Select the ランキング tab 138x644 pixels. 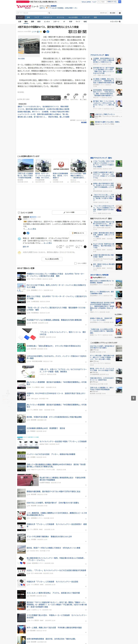(x=86, y=17)
